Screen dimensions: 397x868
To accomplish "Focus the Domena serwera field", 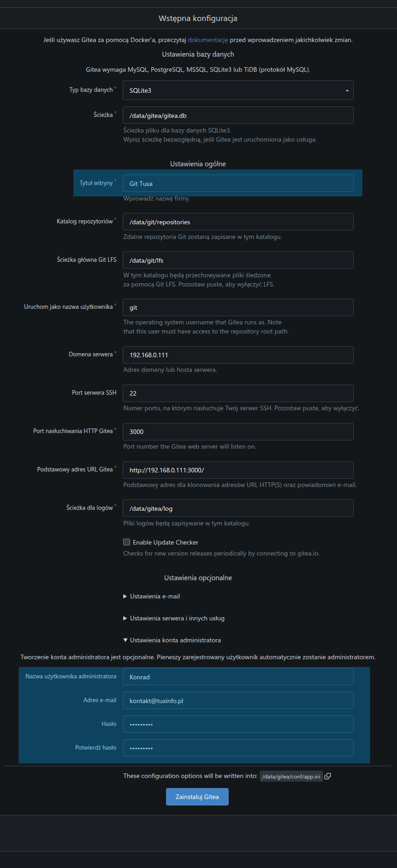I will tap(238, 355).
